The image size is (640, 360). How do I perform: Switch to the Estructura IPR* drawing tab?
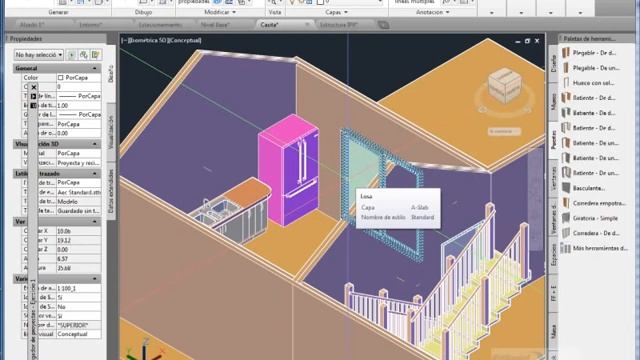pos(339,25)
